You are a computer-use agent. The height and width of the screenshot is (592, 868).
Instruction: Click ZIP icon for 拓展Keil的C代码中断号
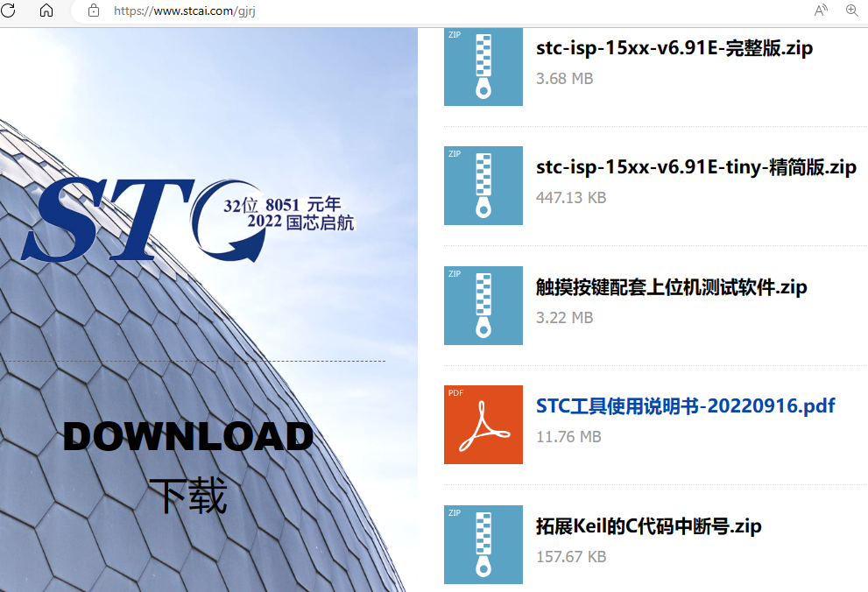tap(483, 545)
